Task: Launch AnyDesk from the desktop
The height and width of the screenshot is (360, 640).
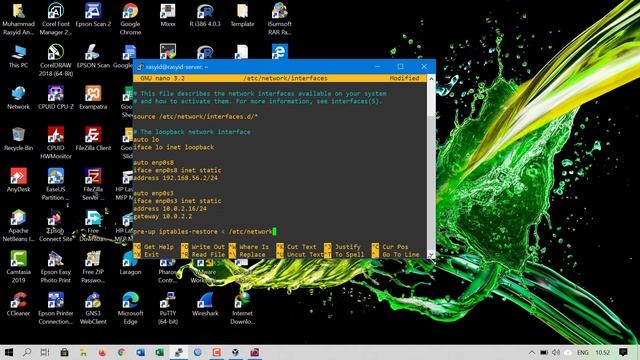Action: click(x=18, y=180)
